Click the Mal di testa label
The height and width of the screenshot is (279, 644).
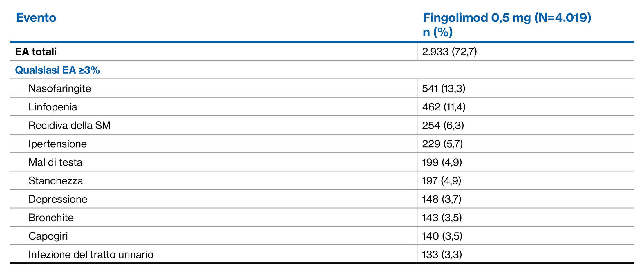55,162
